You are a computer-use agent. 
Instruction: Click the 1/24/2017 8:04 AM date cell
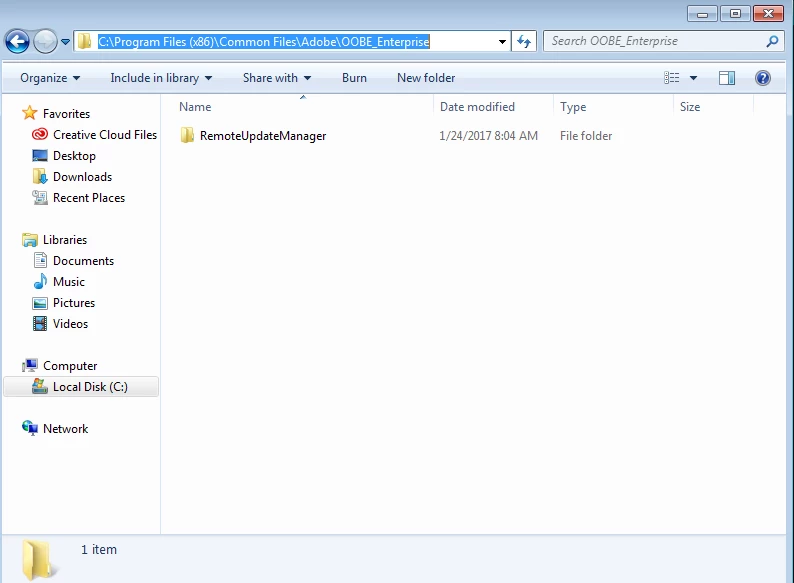tap(488, 136)
